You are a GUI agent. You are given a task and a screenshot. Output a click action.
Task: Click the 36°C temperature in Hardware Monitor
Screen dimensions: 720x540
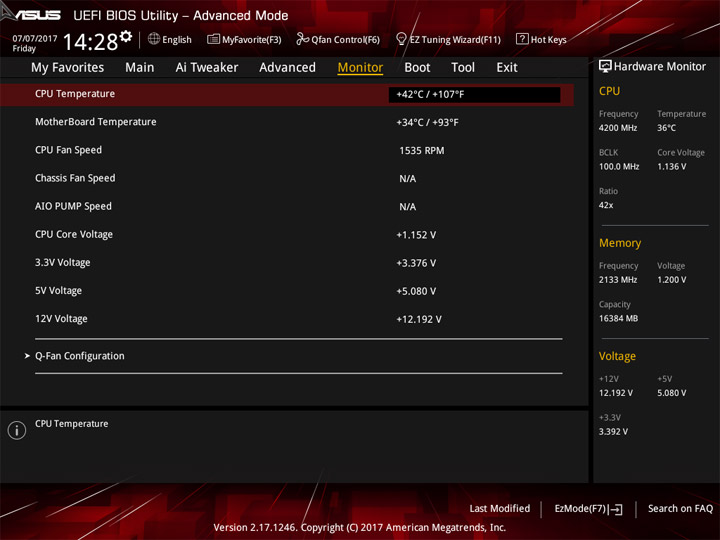click(x=666, y=128)
